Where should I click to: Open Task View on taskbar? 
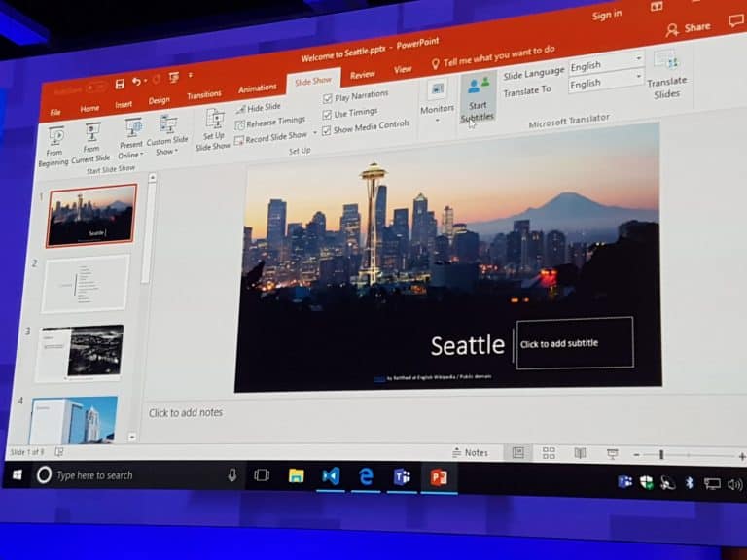(262, 475)
